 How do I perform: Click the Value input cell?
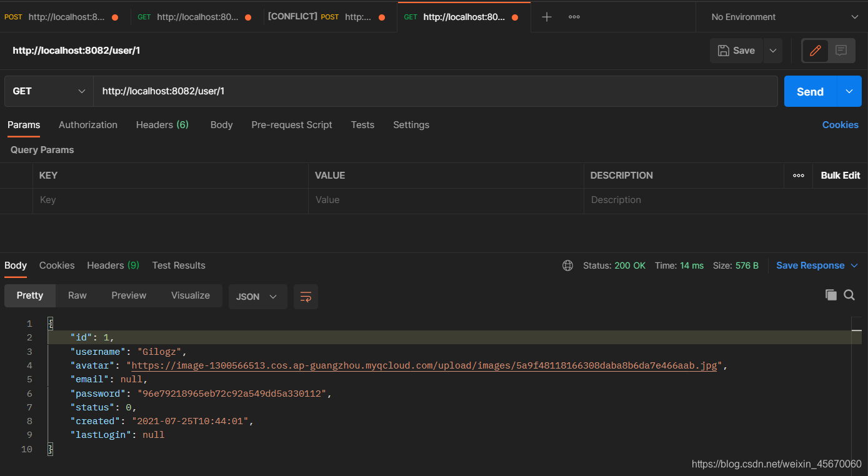446,200
